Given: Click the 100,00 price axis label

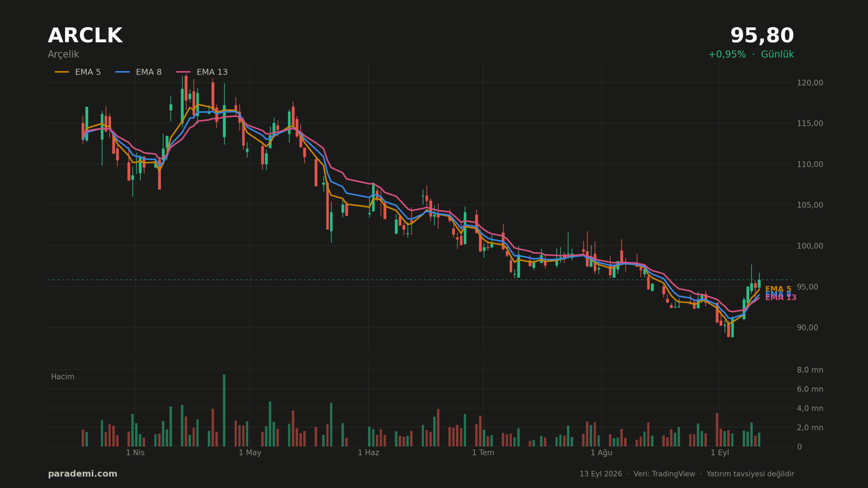Looking at the screenshot, I should (x=810, y=246).
